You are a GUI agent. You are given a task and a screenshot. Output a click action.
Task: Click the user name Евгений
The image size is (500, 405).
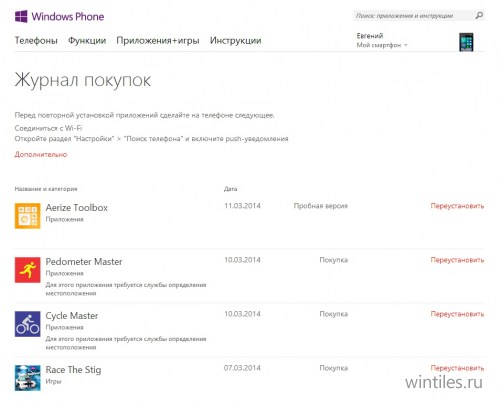pos(370,36)
